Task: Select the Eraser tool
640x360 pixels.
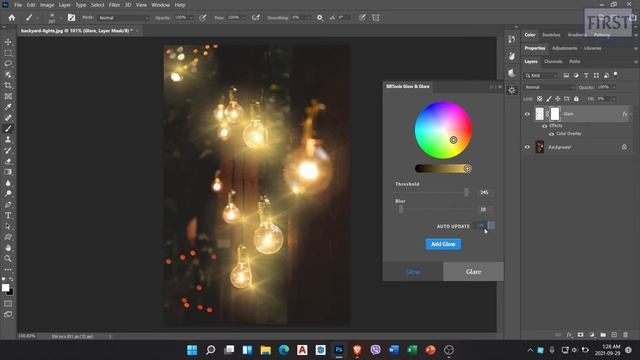Action: 8,161
